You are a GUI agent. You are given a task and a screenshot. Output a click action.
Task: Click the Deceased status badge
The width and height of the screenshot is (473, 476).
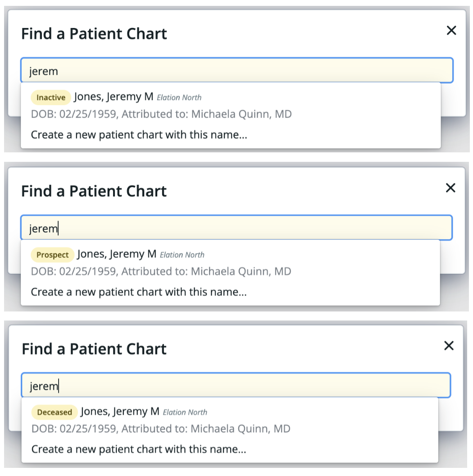tap(54, 412)
